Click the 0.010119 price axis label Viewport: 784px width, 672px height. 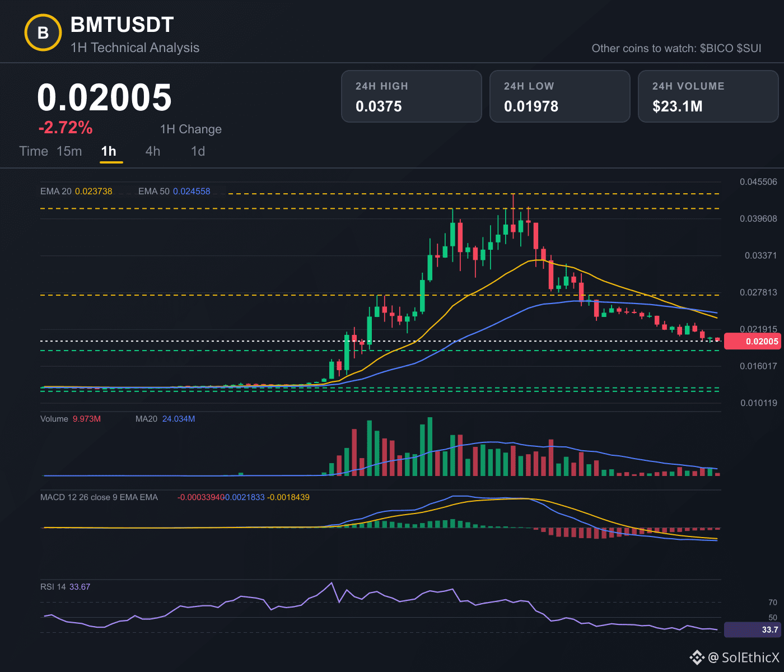(x=758, y=403)
